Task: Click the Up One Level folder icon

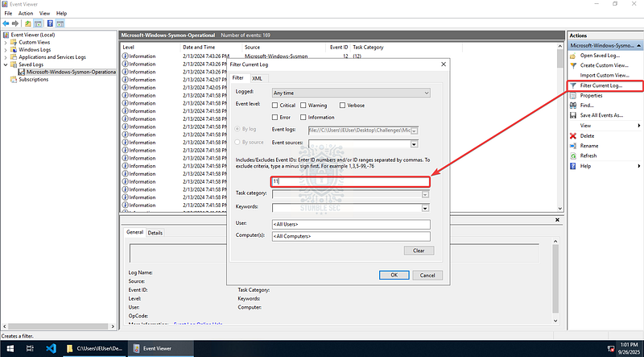Action: [27, 23]
